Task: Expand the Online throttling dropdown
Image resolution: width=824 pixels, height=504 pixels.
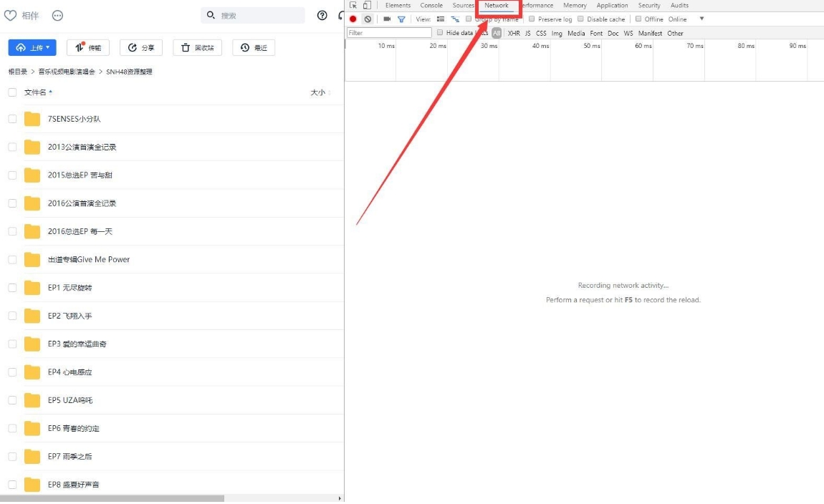Action: coord(701,19)
